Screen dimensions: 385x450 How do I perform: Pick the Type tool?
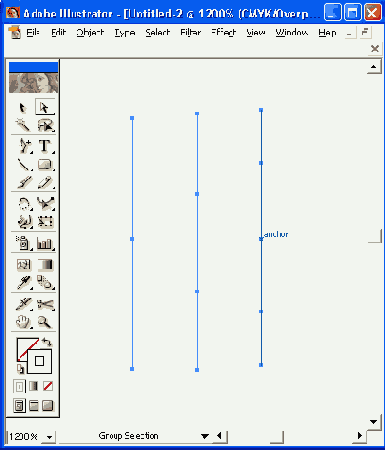45,146
